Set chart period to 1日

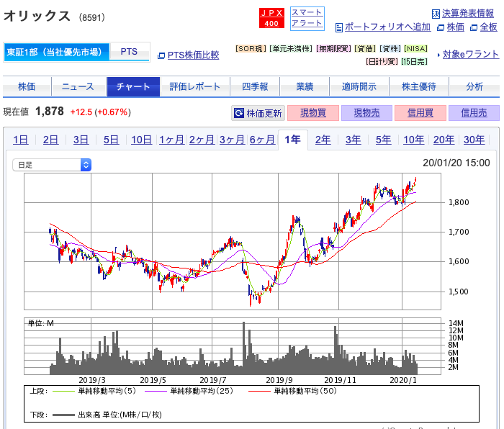coord(21,140)
